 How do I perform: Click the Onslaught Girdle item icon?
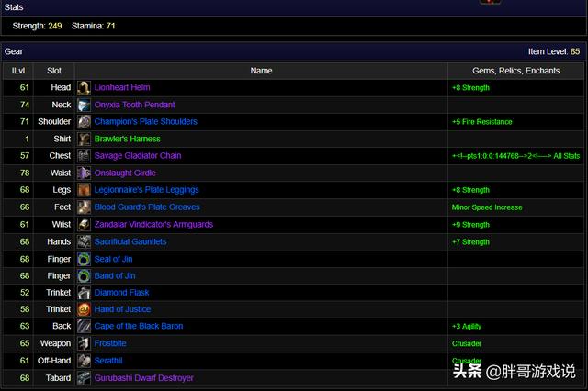(x=85, y=173)
